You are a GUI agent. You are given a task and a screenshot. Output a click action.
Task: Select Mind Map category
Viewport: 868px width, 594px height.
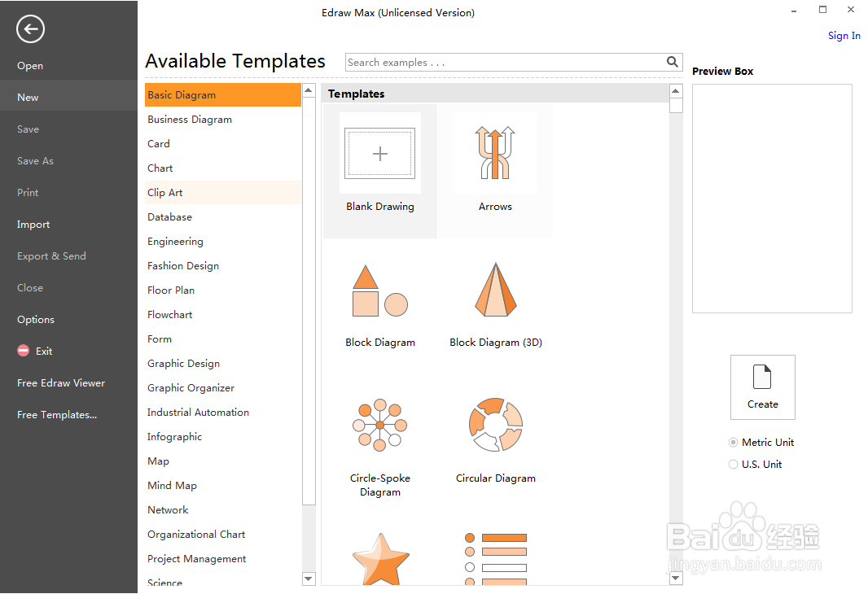(223, 486)
